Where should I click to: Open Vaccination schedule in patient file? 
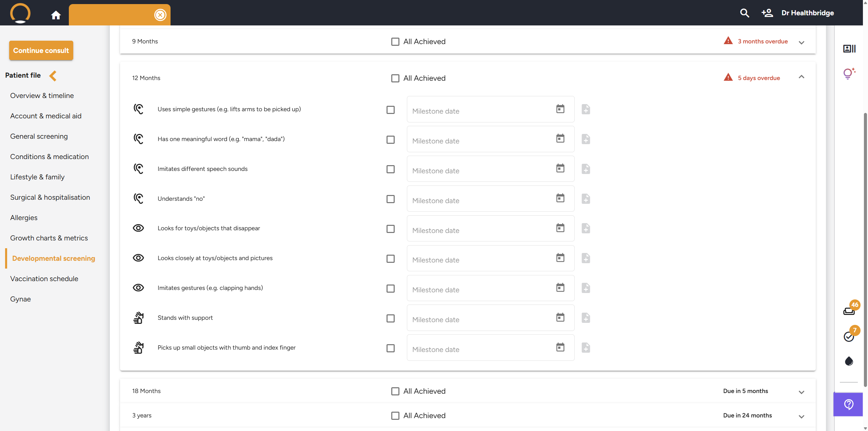(44, 279)
